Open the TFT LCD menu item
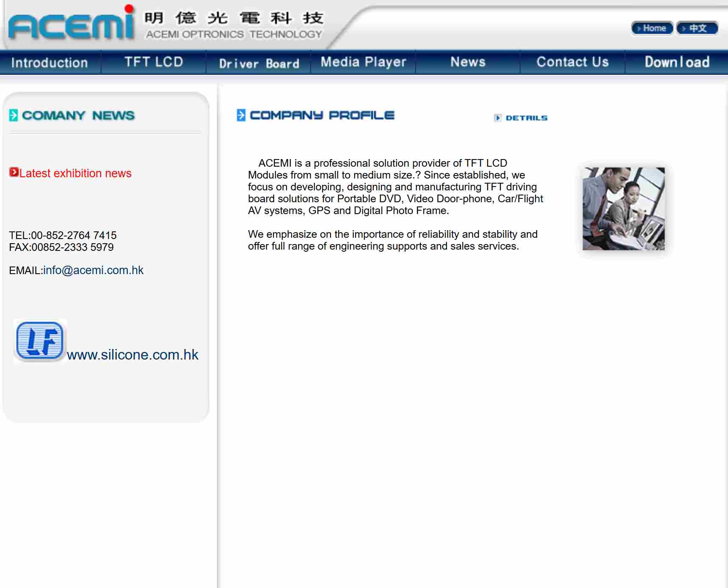Screen dimensions: 728x588 [x=154, y=62]
